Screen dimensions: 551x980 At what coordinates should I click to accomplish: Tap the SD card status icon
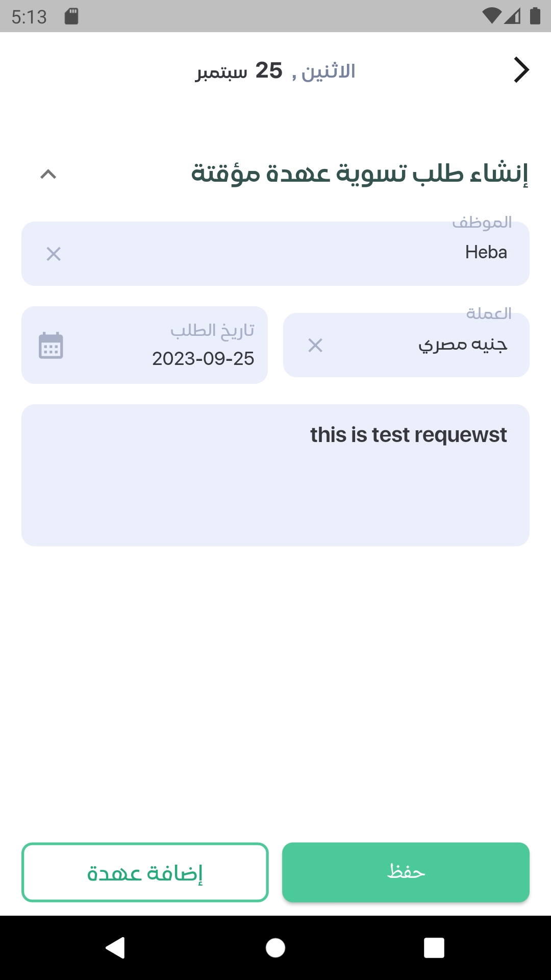pos(71,16)
